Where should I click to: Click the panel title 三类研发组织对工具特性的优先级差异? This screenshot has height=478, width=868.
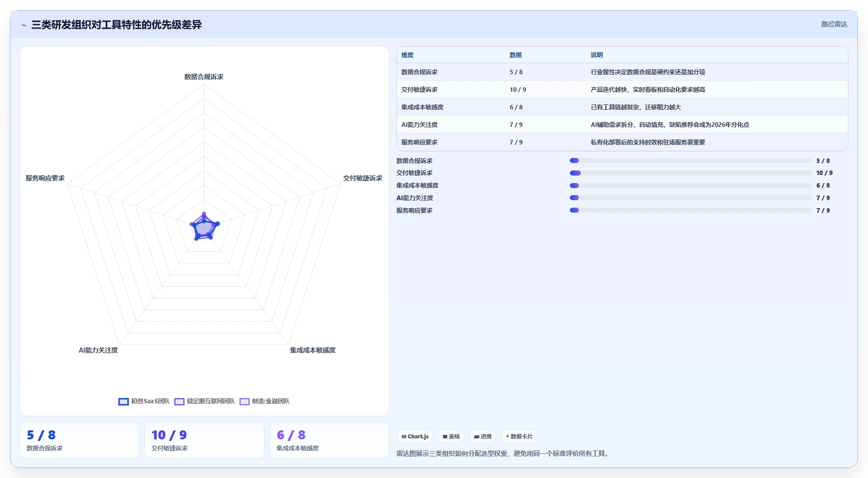[x=116, y=25]
